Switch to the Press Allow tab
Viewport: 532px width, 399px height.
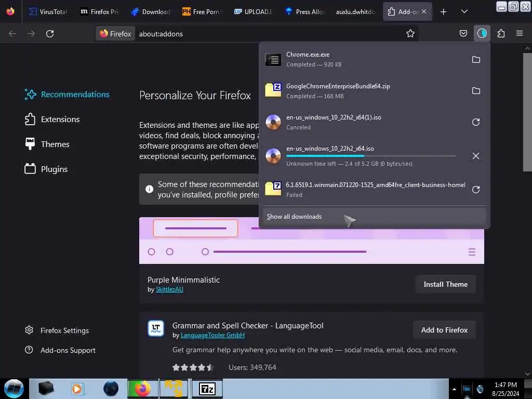click(304, 12)
